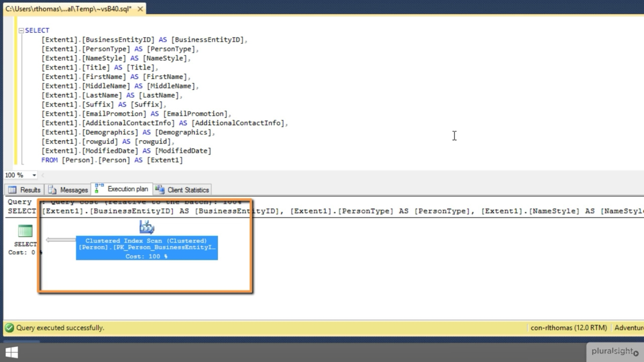Click the FROM [Person].[Person] line

(112, 160)
